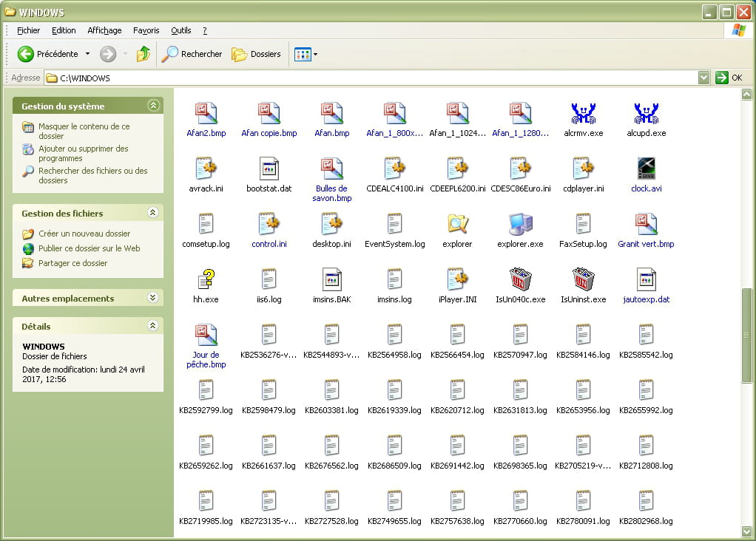
Task: Collapse the Gestion du système panel
Action: pos(153,106)
